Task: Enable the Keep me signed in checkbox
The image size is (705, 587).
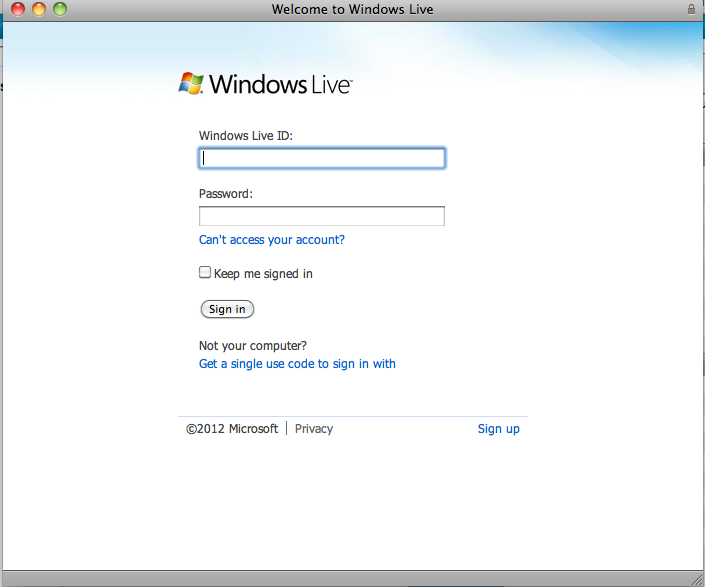Action: (x=205, y=272)
